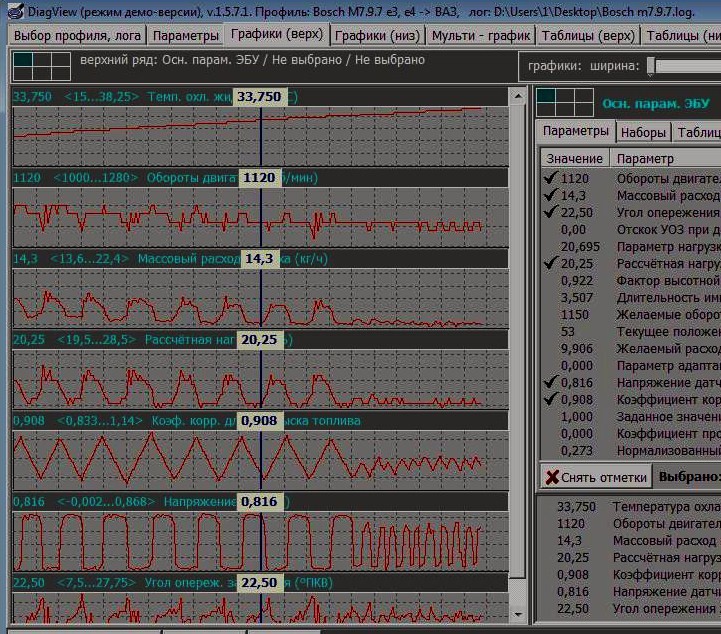Uncheck the 14,3 Массовый расход parameter checkmark
Viewport: 721px width, 634px height.
click(549, 195)
